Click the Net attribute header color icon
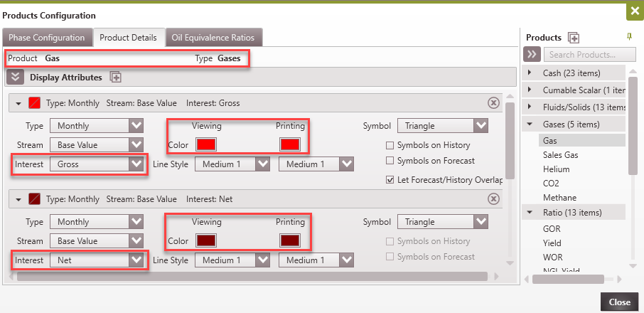Image resolution: width=644 pixels, height=313 pixels. pyautogui.click(x=34, y=199)
